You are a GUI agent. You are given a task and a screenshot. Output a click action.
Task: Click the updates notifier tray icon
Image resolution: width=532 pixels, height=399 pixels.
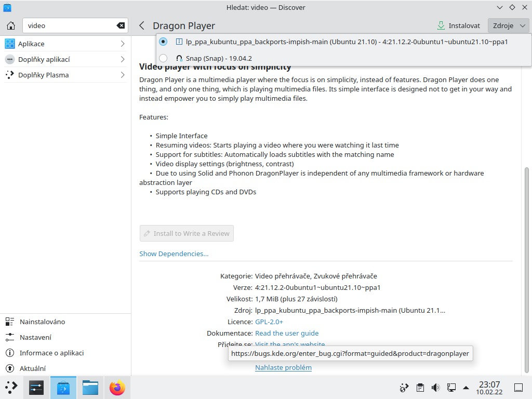click(x=404, y=388)
